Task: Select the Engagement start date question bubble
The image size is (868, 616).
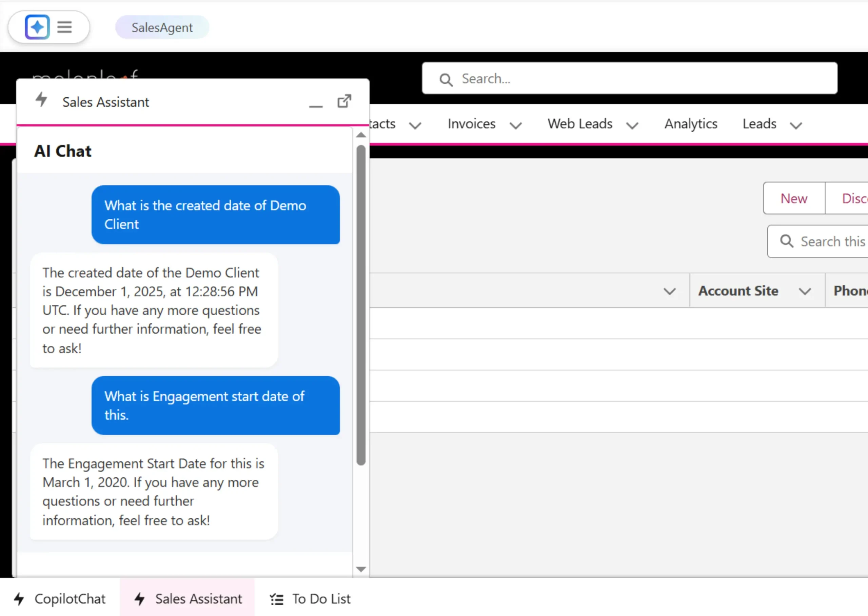Action: point(215,405)
